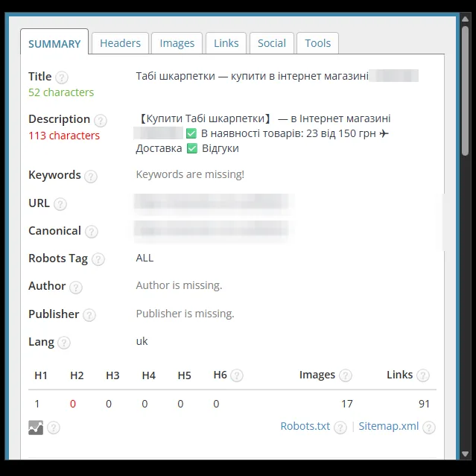Open the Headers tab
The width and height of the screenshot is (476, 476).
tap(120, 43)
